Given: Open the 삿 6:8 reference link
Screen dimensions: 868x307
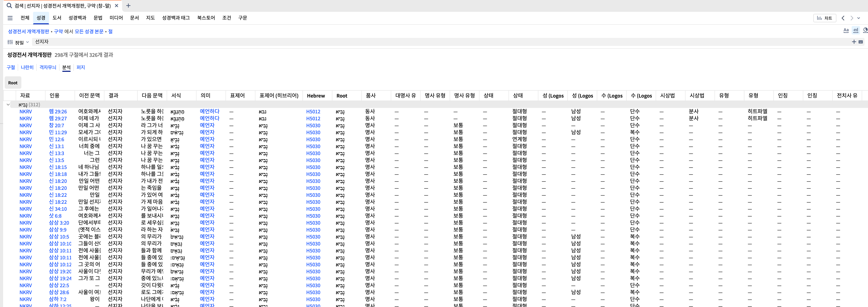Looking at the screenshot, I should (55, 216).
